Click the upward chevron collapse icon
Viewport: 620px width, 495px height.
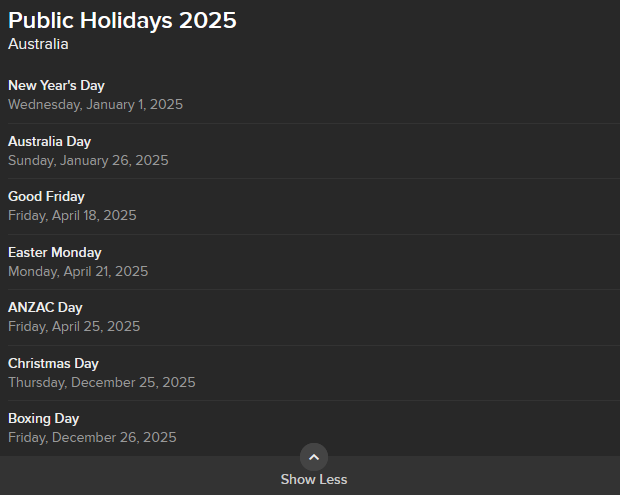click(314, 457)
